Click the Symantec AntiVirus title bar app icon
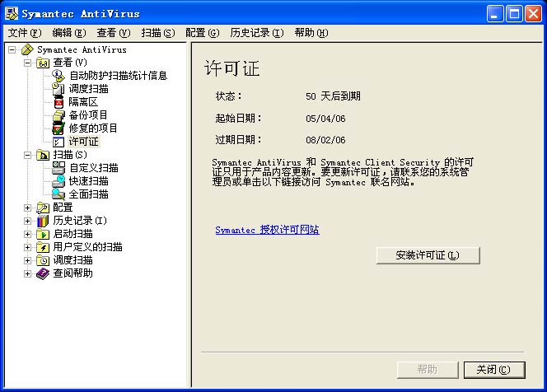The width and height of the screenshot is (547, 392). 12,14
